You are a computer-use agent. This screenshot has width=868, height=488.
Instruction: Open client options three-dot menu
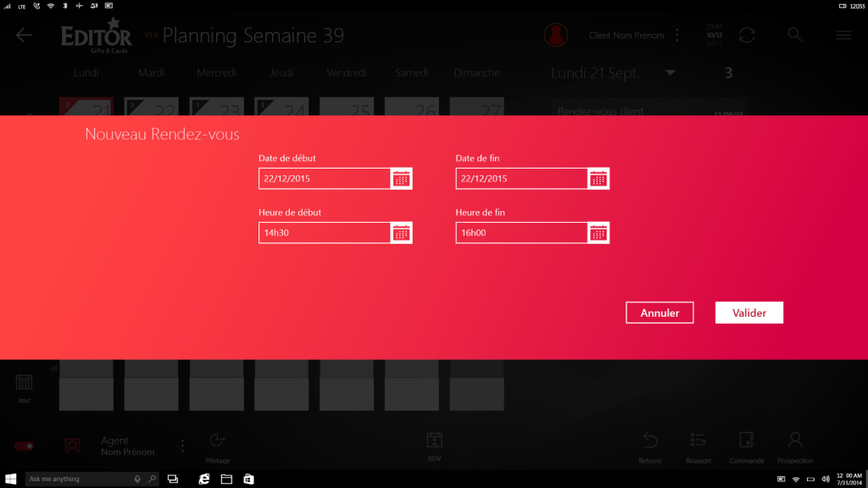tap(677, 36)
